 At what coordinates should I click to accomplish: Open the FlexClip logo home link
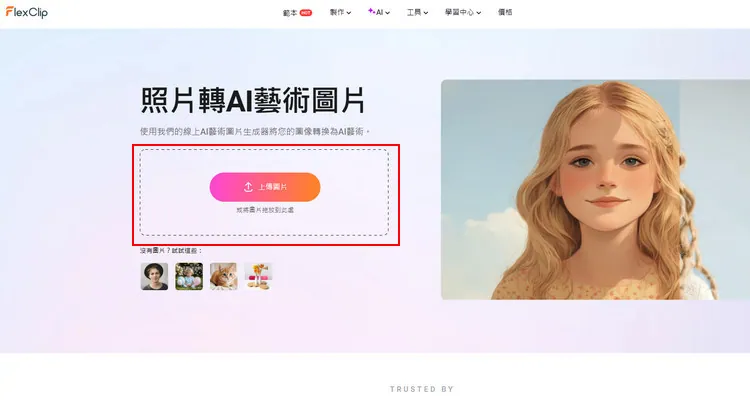coord(27,12)
